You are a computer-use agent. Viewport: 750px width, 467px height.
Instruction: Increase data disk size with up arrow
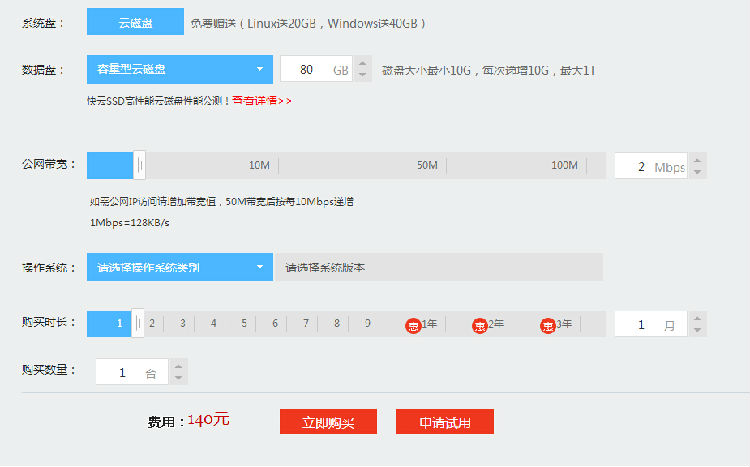tap(362, 63)
